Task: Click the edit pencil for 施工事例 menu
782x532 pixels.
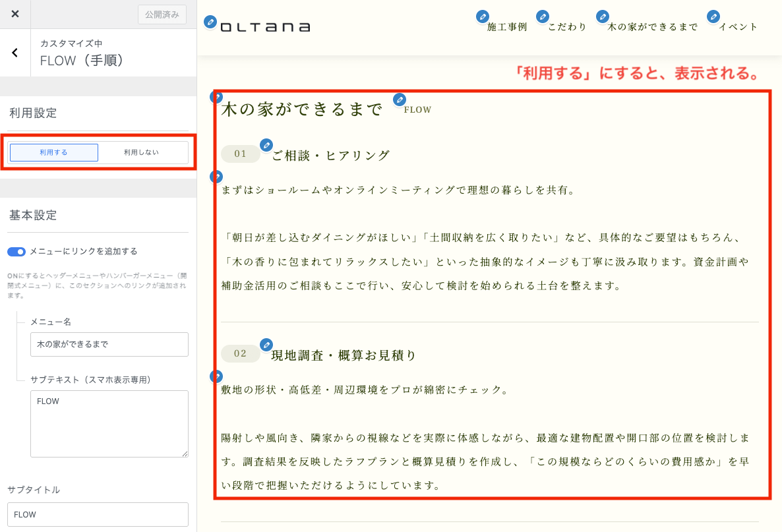Action: pyautogui.click(x=482, y=17)
